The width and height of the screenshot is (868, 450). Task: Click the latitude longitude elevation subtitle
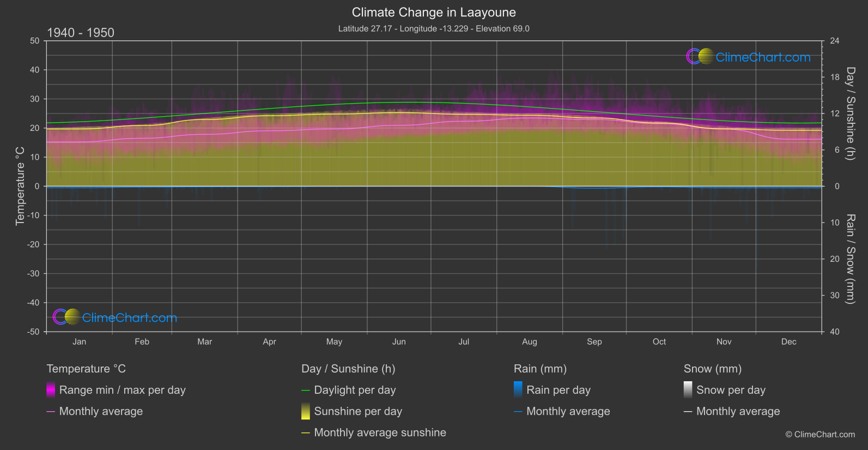(x=434, y=28)
